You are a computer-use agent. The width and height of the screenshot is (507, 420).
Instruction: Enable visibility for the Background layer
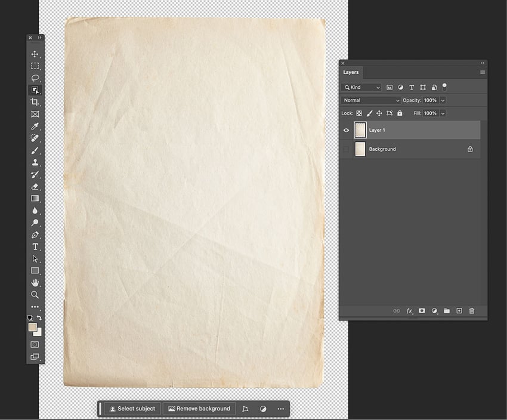346,149
